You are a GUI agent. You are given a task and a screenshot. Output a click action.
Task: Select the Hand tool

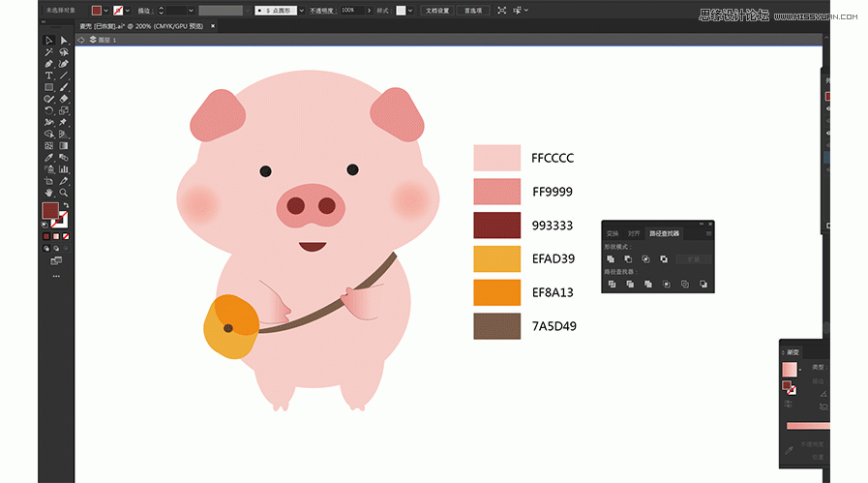click(x=48, y=192)
